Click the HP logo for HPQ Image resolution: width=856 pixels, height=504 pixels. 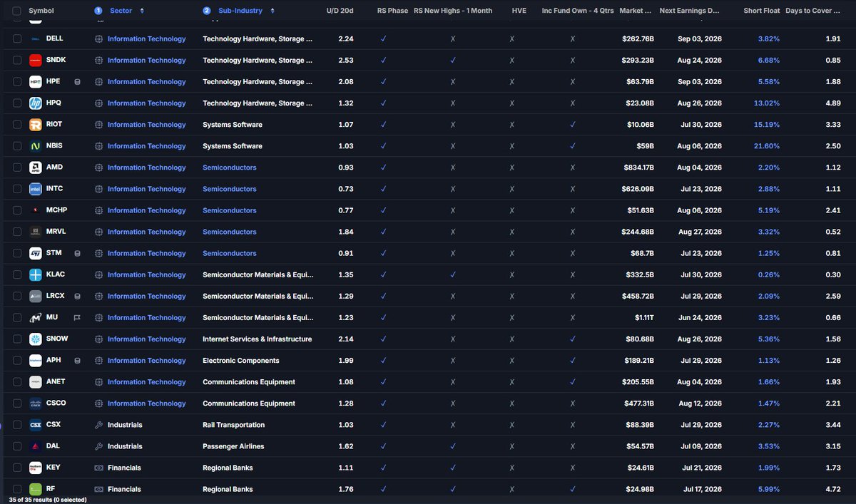point(36,103)
